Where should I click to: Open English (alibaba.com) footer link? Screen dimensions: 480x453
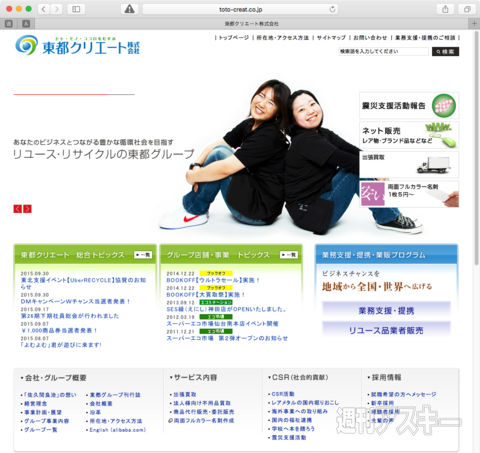118,430
